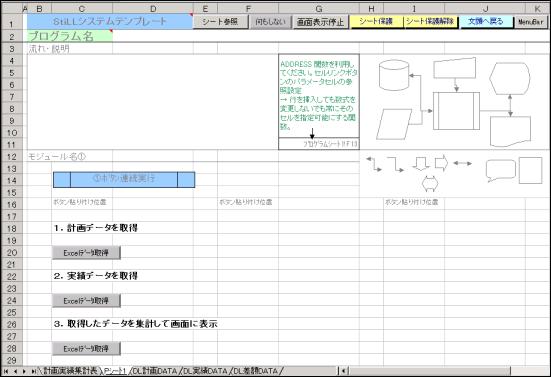
Task: Select the parallelogram data shape
Action: pos(394,124)
